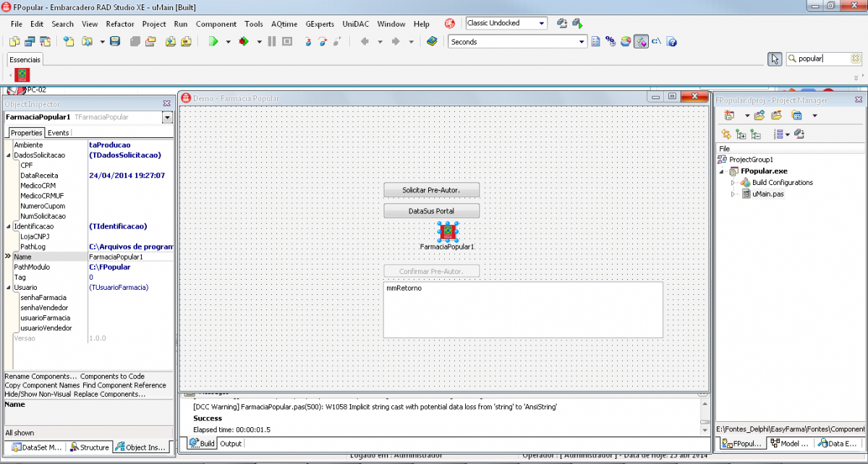Click the red globe icon beside Help
Viewport: 868px width, 464px height.
coord(450,24)
